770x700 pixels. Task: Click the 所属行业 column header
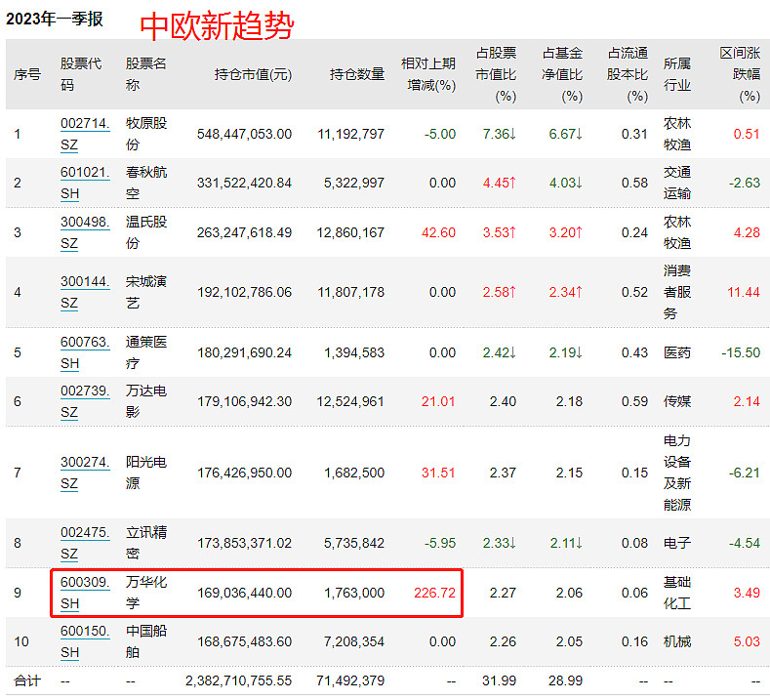click(677, 74)
